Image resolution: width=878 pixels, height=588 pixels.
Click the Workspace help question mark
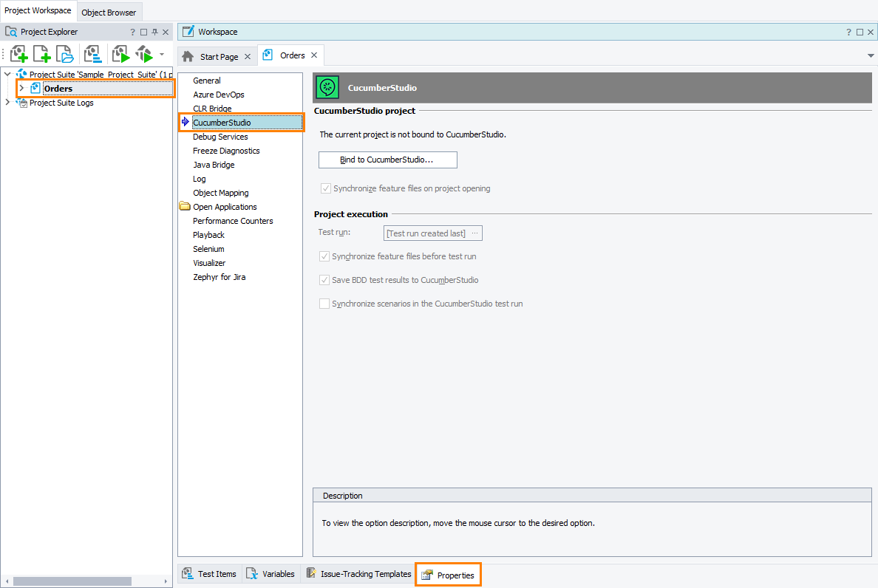[x=848, y=32]
